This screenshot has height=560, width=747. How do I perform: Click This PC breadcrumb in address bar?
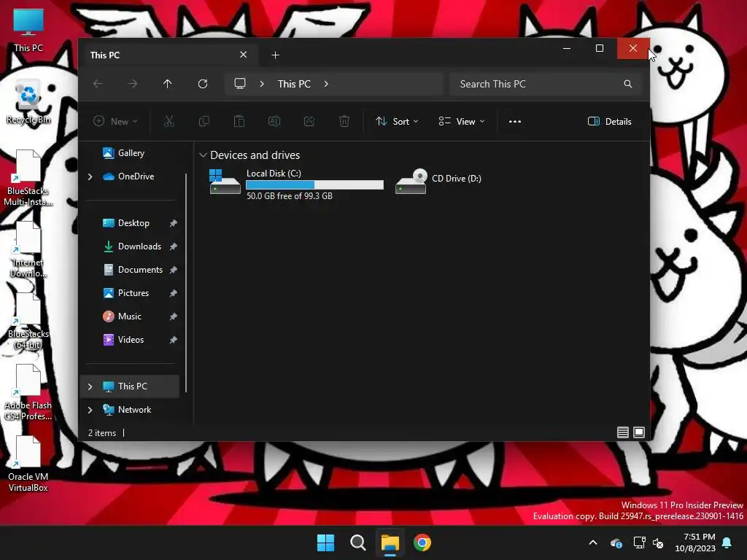295,84
